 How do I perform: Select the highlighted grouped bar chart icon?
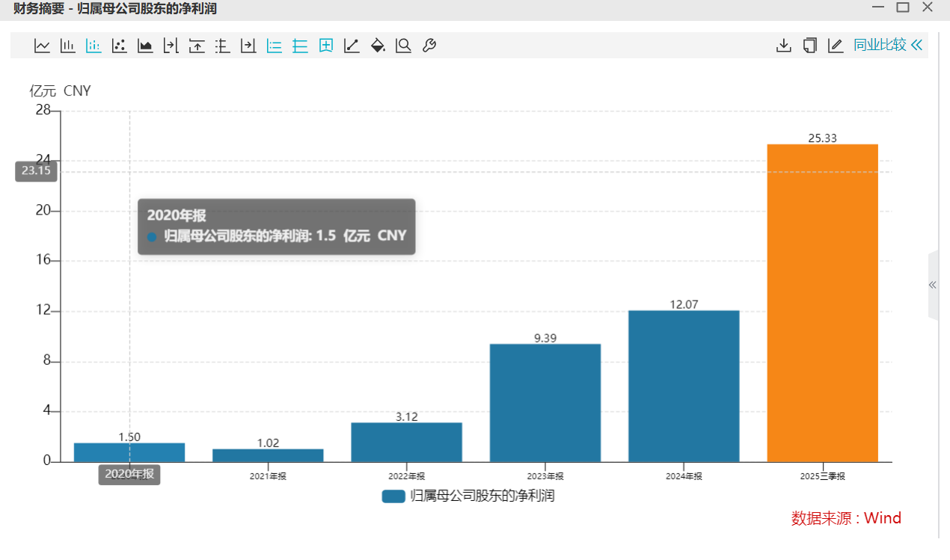click(94, 46)
